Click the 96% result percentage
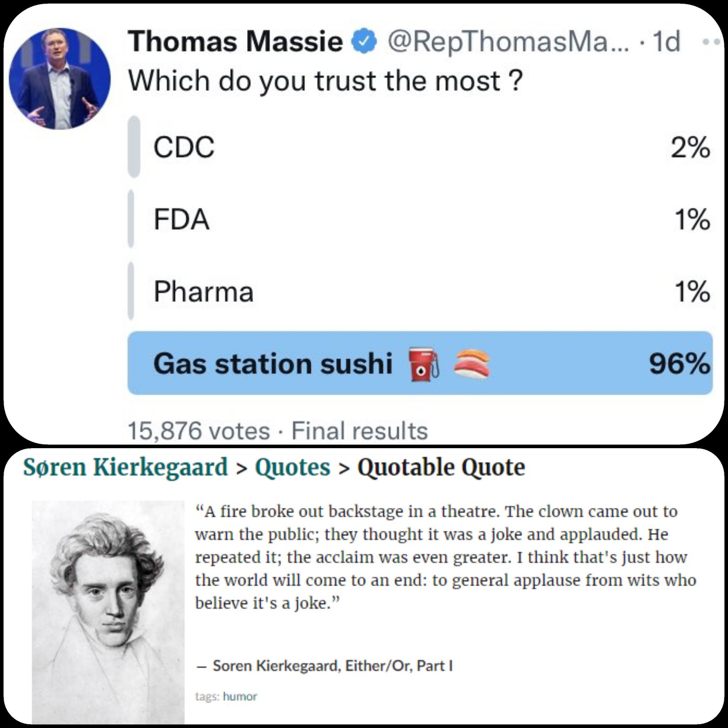Image resolution: width=728 pixels, height=728 pixels. (x=679, y=364)
